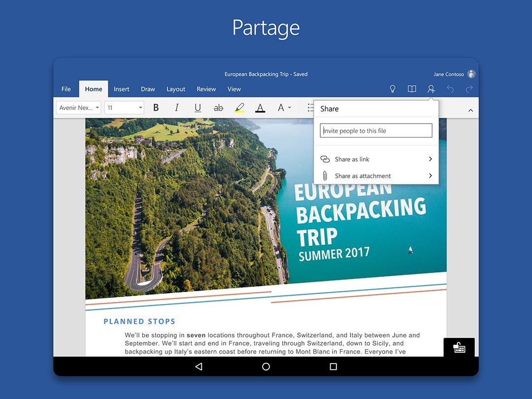Image resolution: width=532 pixels, height=399 pixels.
Task: Toggle bold formatting
Action: click(156, 107)
